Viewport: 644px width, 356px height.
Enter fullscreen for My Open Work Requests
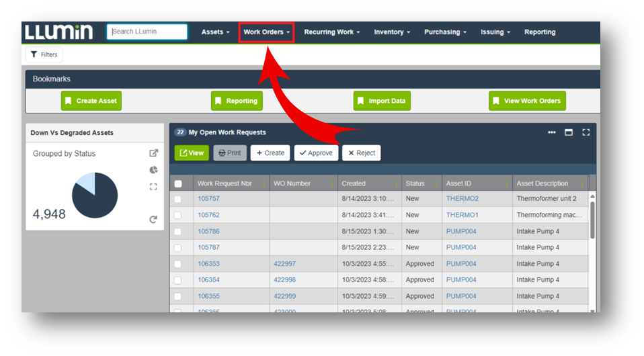pos(586,132)
